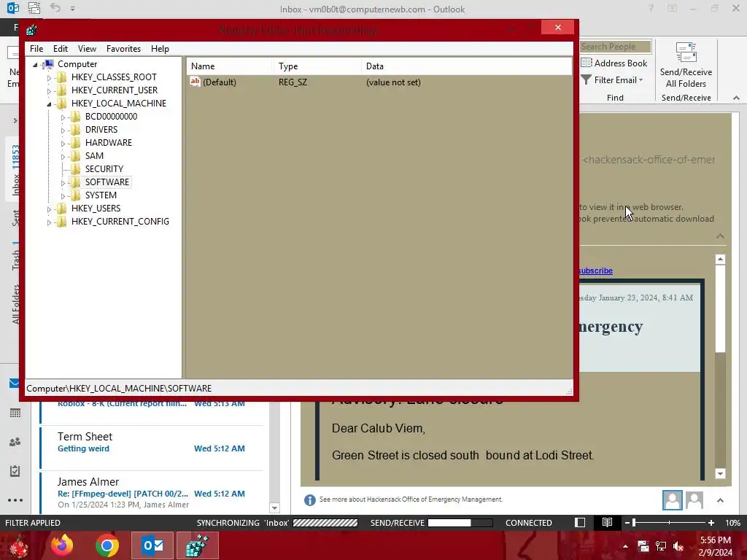The height and width of the screenshot is (560, 747).
Task: Select the SAM registry key
Action: pos(94,156)
